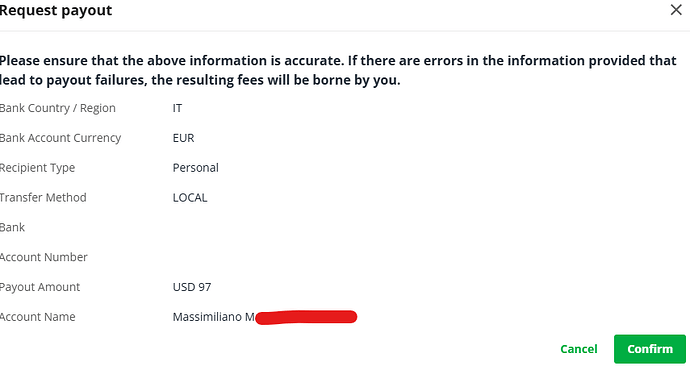Click the Request payout title
Screen dimensions: 690x366
56,10
